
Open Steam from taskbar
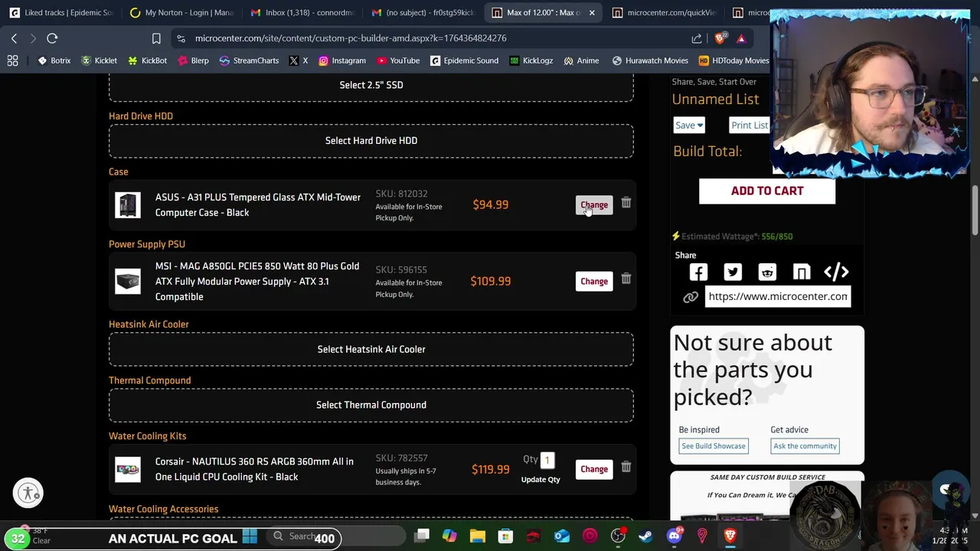(x=645, y=536)
